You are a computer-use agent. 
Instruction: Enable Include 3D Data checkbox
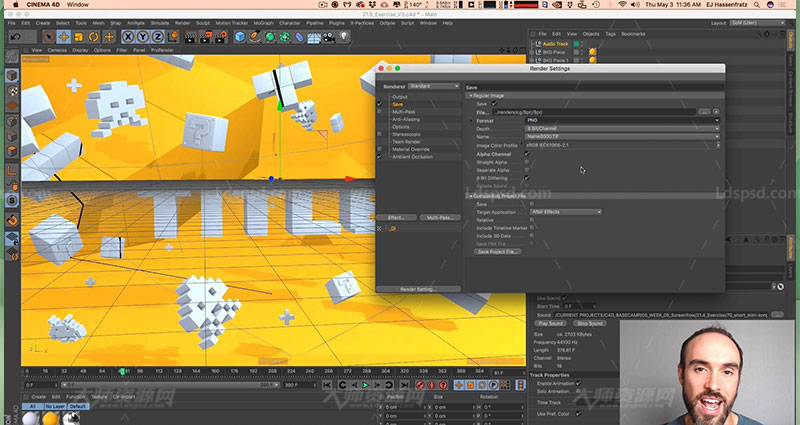pos(532,236)
